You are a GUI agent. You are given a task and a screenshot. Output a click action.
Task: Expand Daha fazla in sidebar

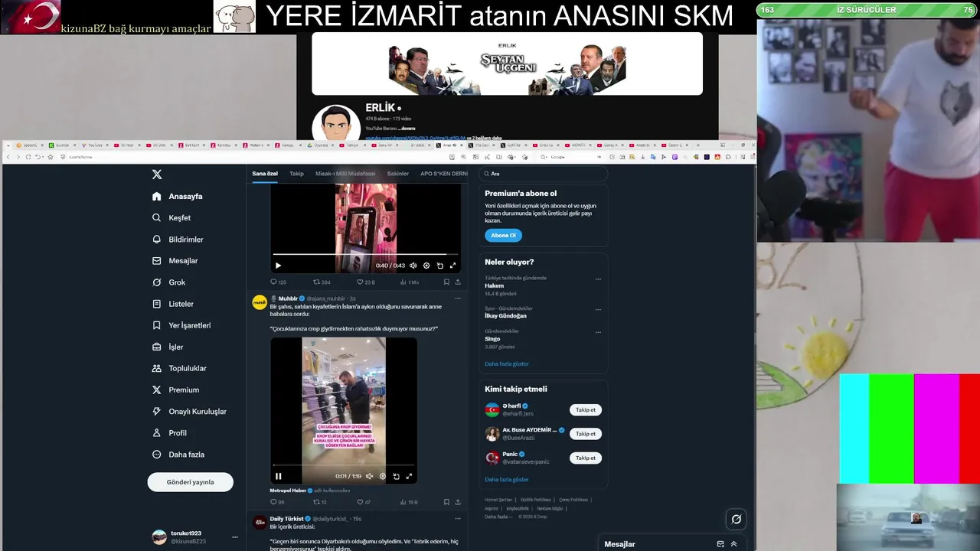(178, 455)
